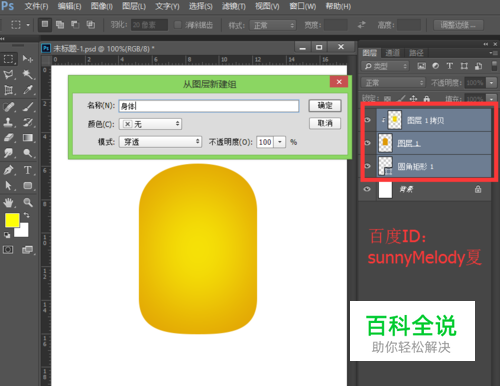Click Intersect with Selection mode button
Screen dimensions: 500x386
tap(91, 24)
